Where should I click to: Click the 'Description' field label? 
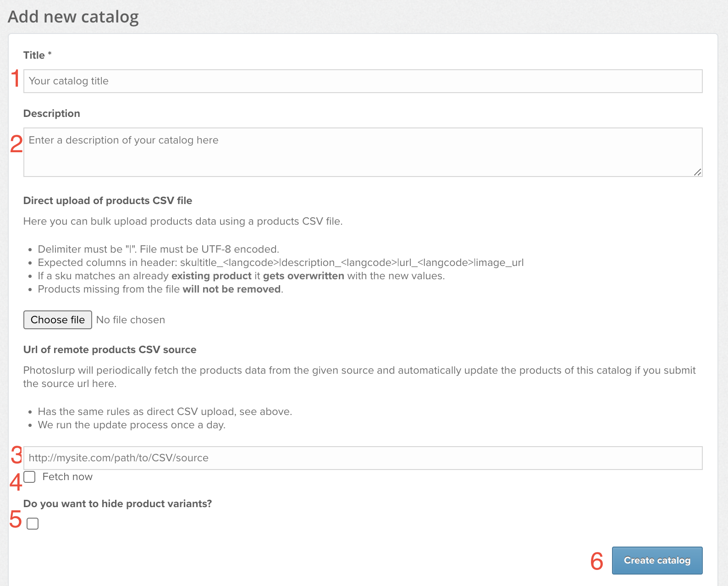coord(52,113)
